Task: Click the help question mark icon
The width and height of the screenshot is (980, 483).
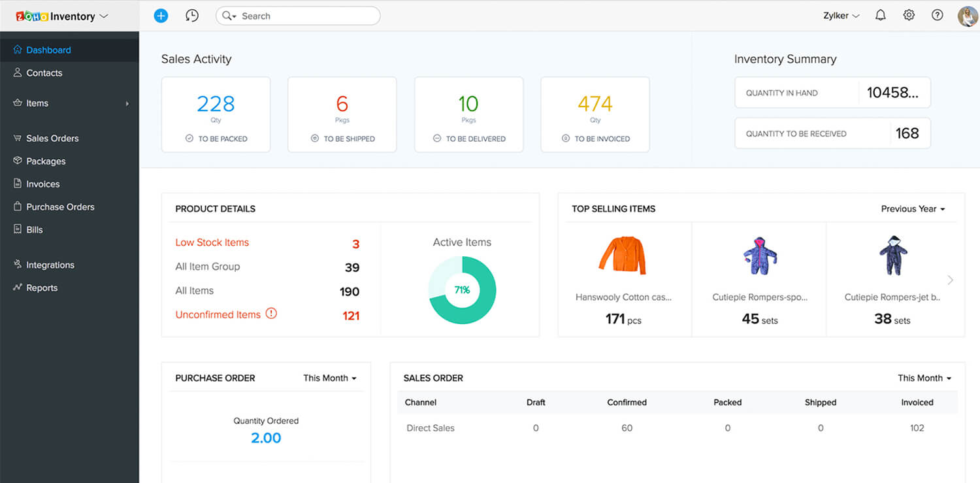Action: [937, 16]
